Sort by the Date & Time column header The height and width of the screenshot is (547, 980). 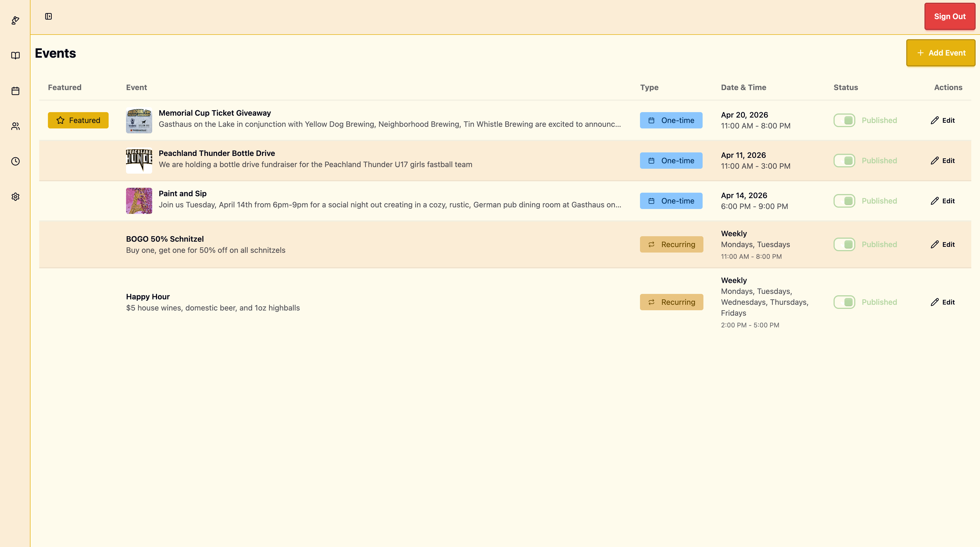(x=743, y=87)
